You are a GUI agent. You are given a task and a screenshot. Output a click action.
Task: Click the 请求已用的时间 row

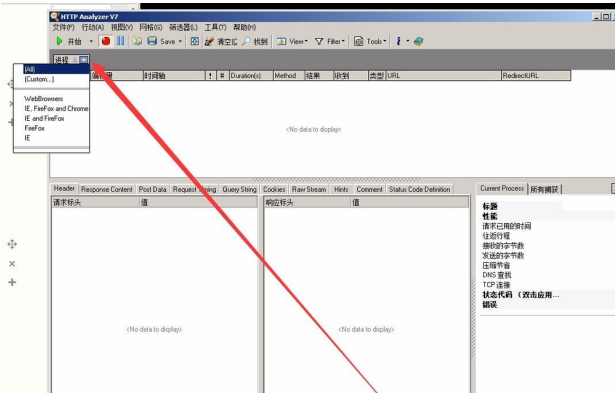[x=506, y=226]
